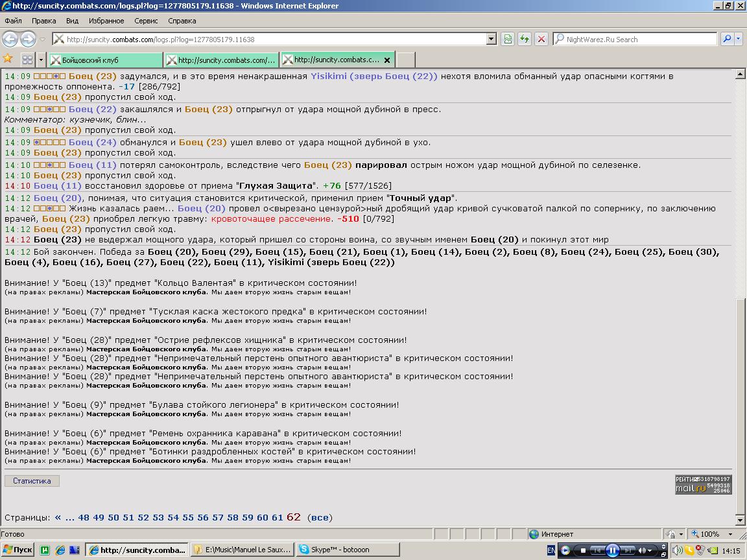The height and width of the screenshot is (560, 747).
Task: Click the yellow phone tray icon
Action: point(689,550)
